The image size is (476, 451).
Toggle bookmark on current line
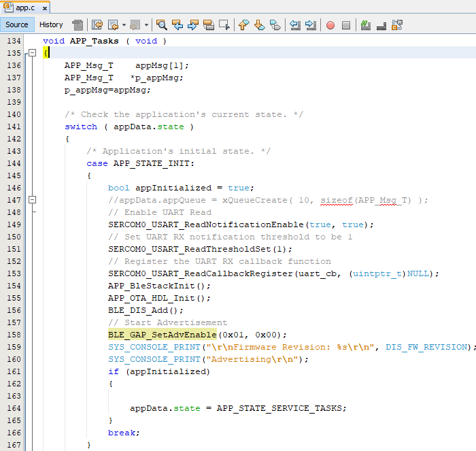(275, 25)
